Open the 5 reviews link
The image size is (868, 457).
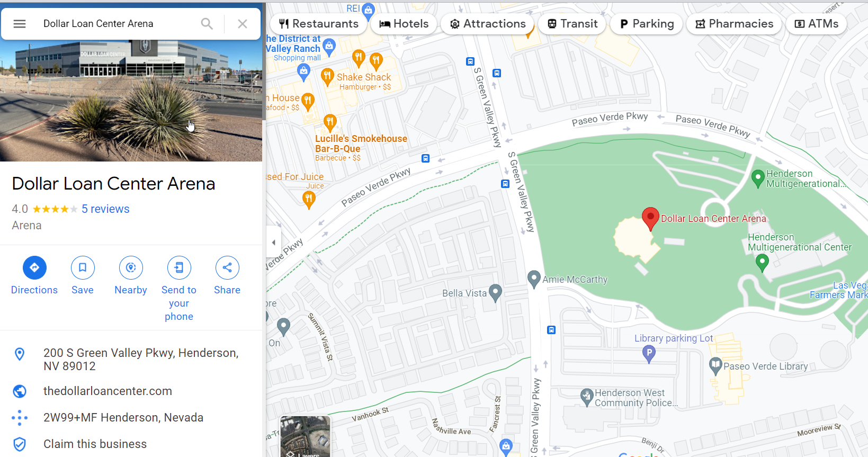pyautogui.click(x=105, y=209)
